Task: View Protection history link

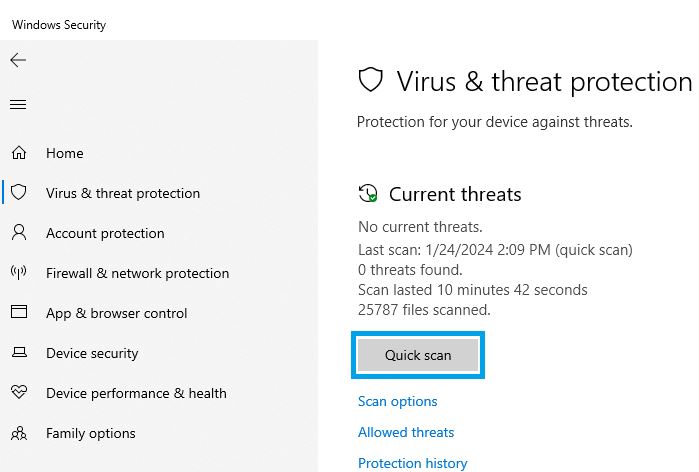Action: point(412,463)
